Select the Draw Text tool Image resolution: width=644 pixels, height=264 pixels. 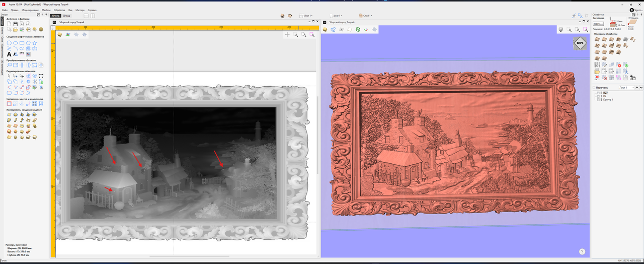tap(9, 54)
